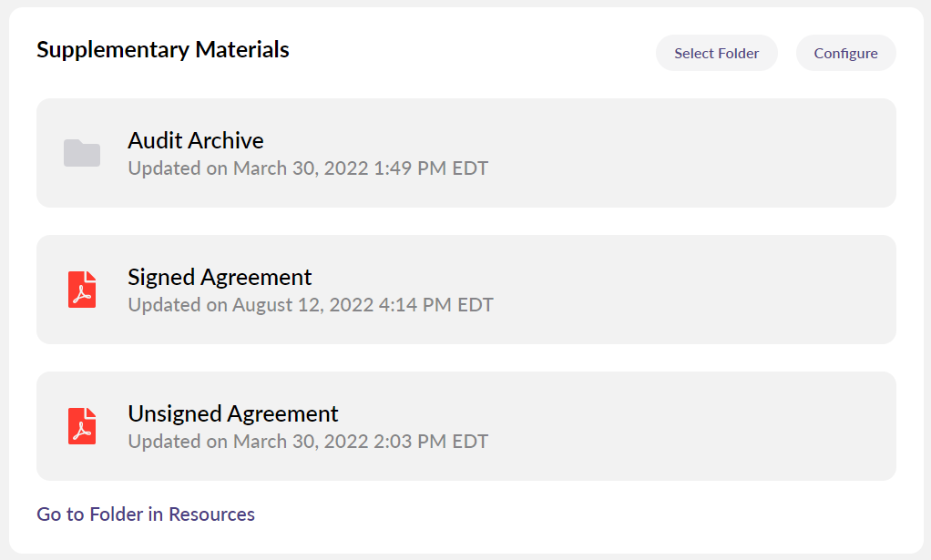Click empty area of Audit Archive card

692,153
